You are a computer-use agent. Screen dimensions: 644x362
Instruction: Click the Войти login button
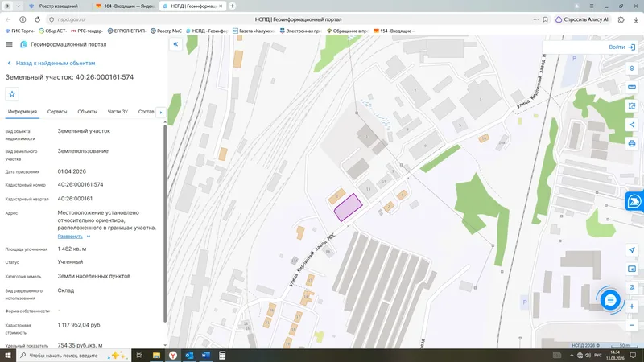click(621, 47)
